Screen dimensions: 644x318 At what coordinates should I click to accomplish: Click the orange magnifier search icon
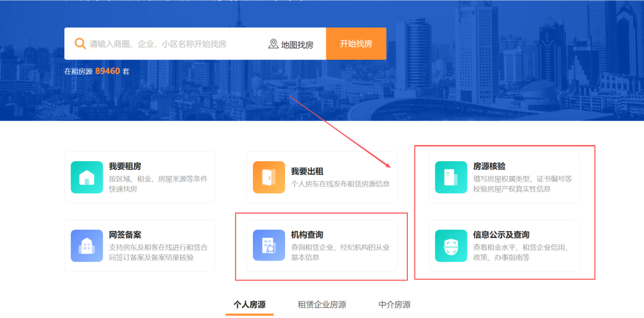(80, 44)
